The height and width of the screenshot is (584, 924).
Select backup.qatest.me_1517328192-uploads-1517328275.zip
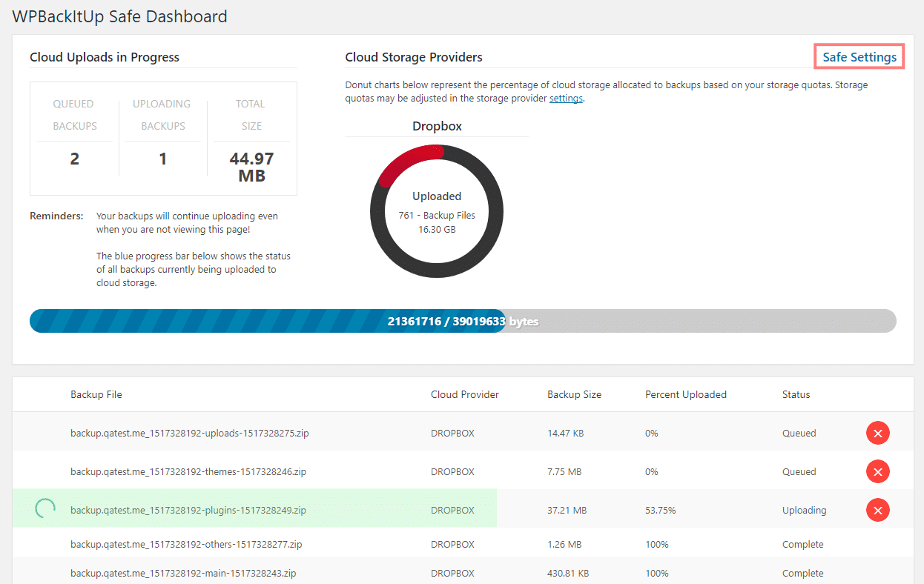[190, 433]
